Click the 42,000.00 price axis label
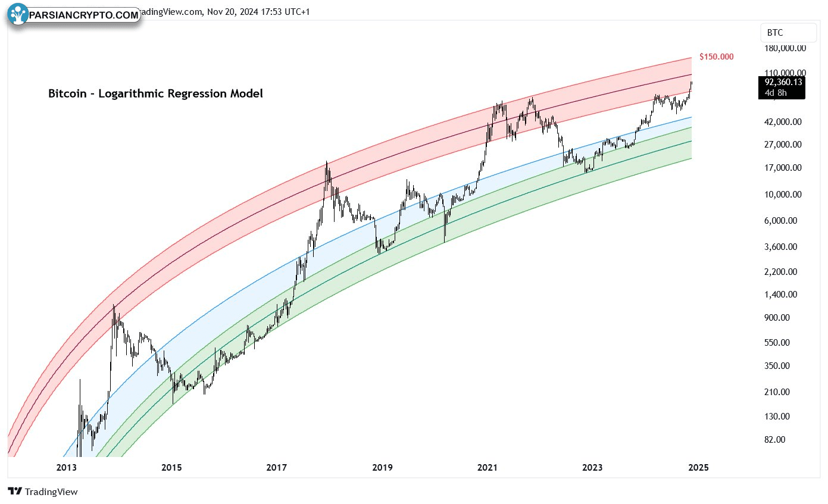828x504 pixels. [782, 122]
